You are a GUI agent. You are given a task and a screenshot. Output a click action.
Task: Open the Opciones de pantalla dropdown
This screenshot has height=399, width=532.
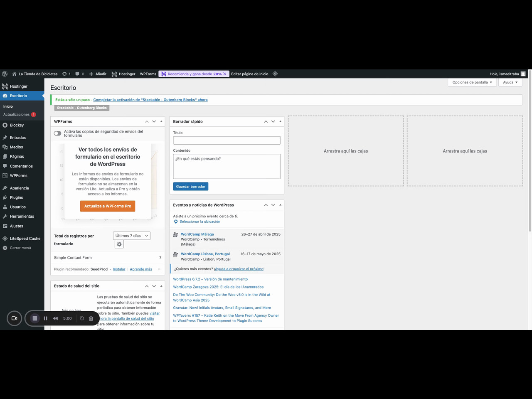click(x=472, y=82)
